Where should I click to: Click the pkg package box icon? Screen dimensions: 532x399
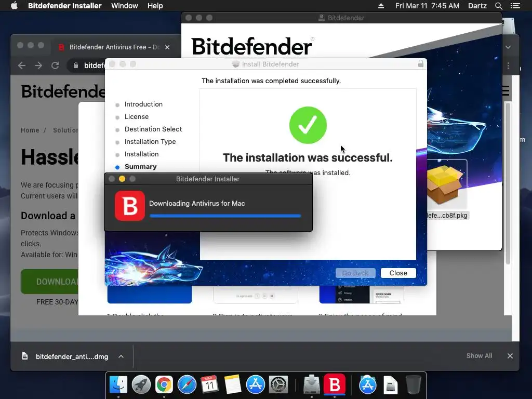point(445,184)
